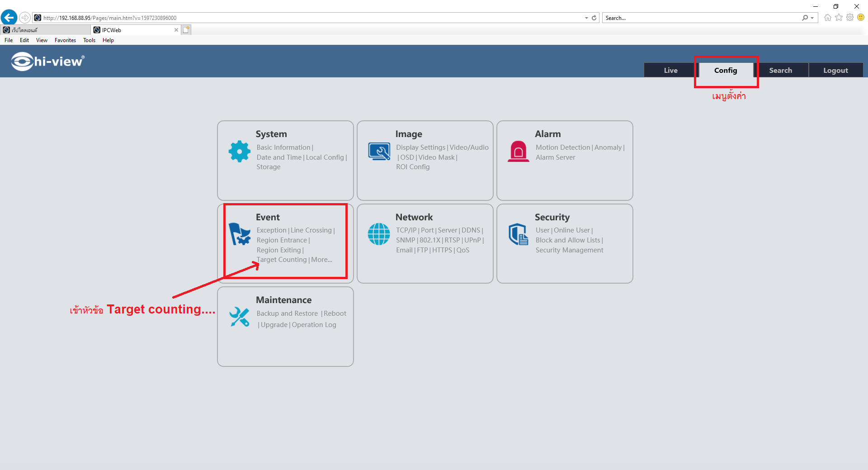Click the System gear icon
The height and width of the screenshot is (470, 868).
tap(239, 152)
